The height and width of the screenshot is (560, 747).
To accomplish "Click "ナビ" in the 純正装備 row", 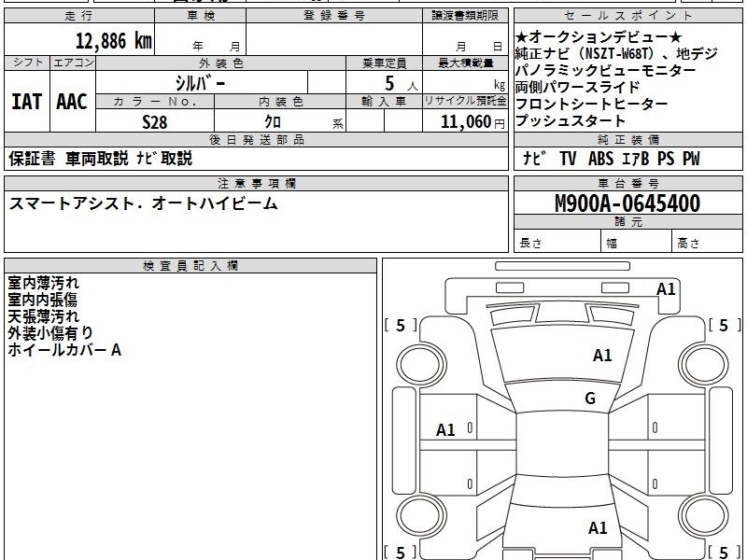I will click(x=533, y=159).
